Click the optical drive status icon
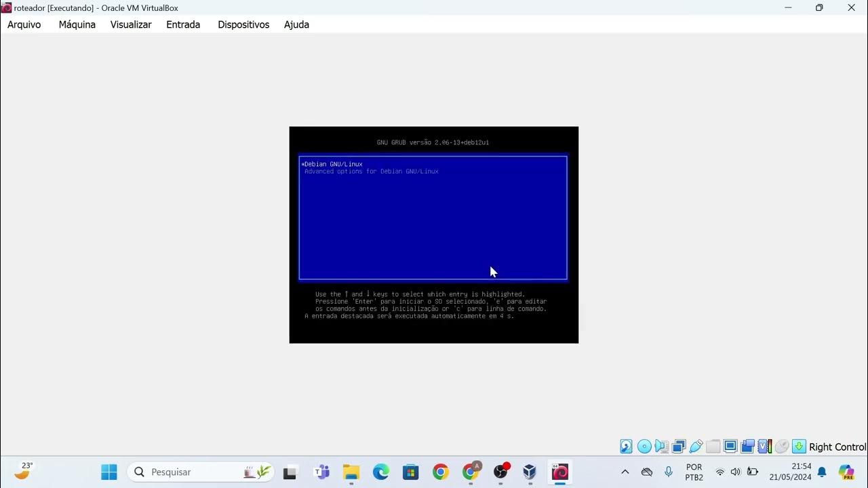This screenshot has height=488, width=868. coord(644,447)
